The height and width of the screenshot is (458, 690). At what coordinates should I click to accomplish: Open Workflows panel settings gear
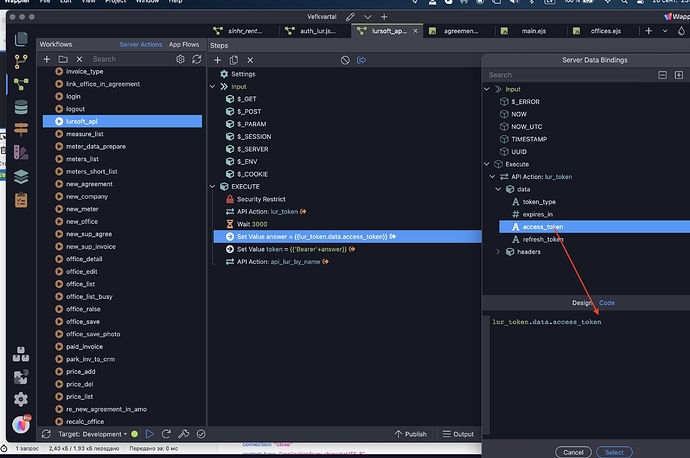180,59
